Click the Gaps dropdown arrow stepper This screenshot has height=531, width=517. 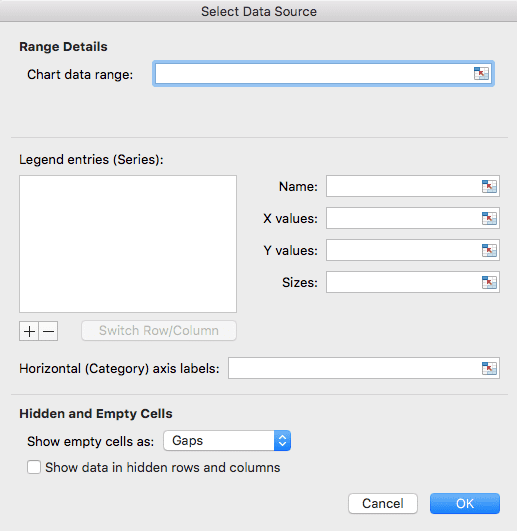coord(282,441)
